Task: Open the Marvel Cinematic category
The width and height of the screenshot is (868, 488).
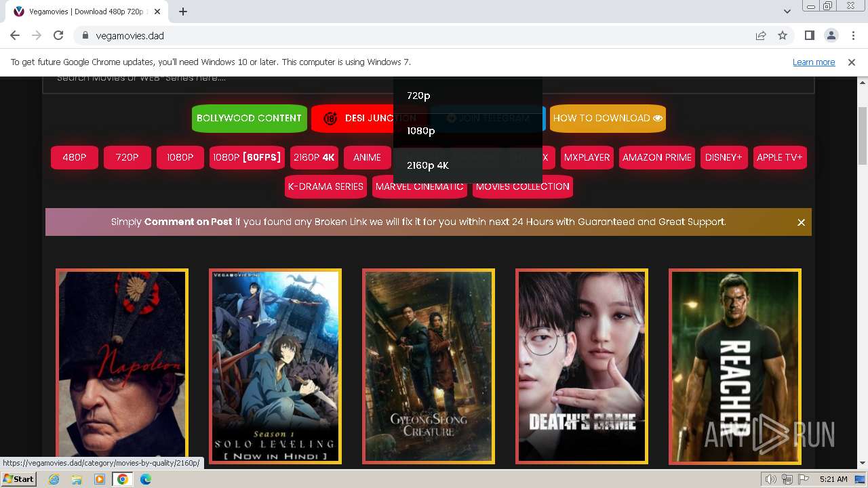Action: coord(420,186)
